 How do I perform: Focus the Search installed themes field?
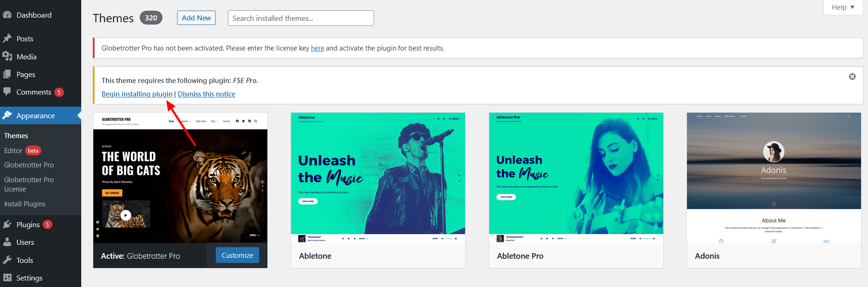click(x=301, y=18)
